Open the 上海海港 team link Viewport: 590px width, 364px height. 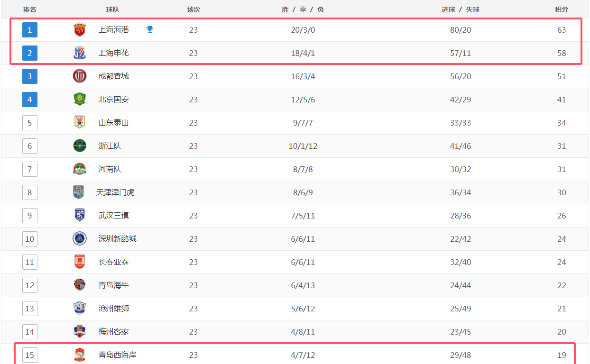(x=113, y=30)
